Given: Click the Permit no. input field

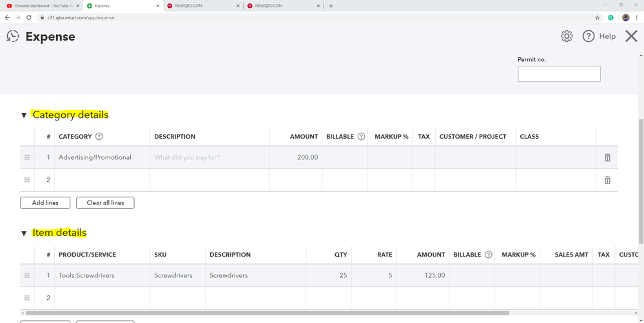Looking at the screenshot, I should [559, 74].
